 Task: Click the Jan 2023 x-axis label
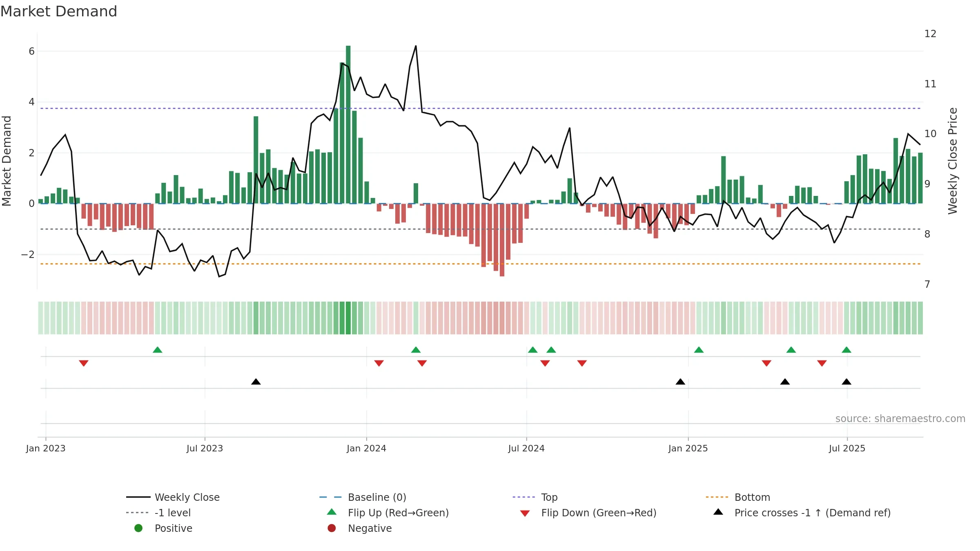point(46,448)
